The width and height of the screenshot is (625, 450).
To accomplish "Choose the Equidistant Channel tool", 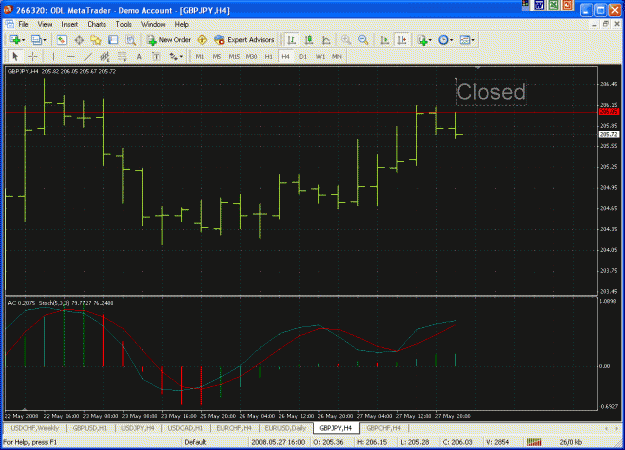I will (x=105, y=57).
